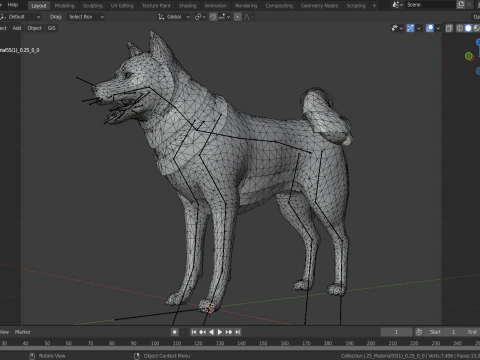Jump to the previous keyframe
Viewport: 480px width, 360px height.
[x=202, y=332]
